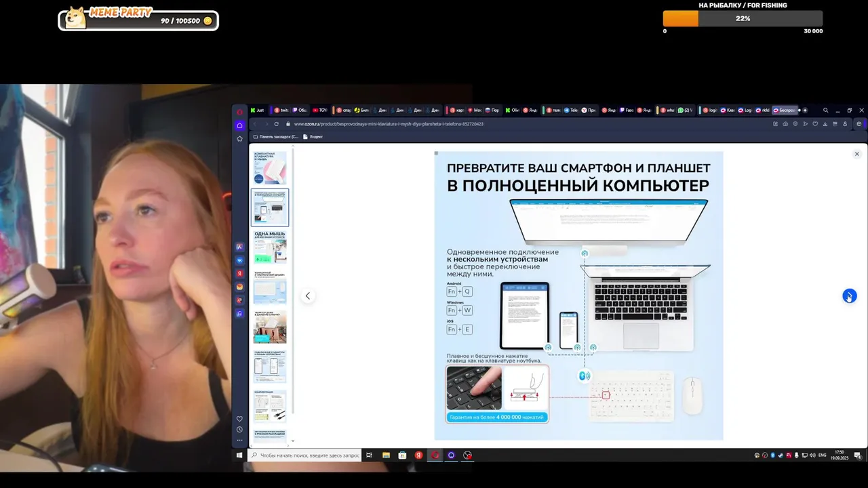Go to previous product image

[308, 296]
